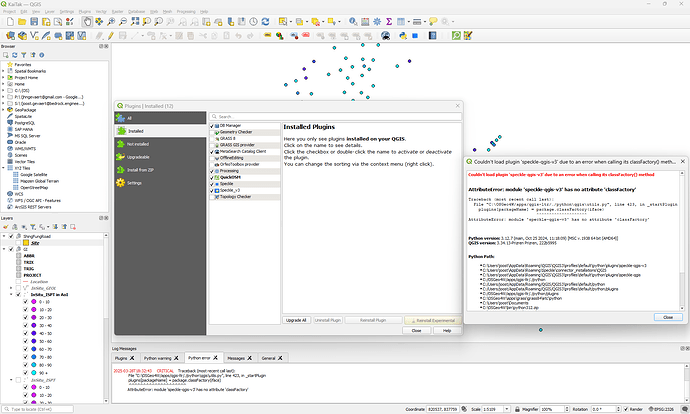
Task: Save project with the floppy disk icon
Action: pyautogui.click(x=34, y=22)
